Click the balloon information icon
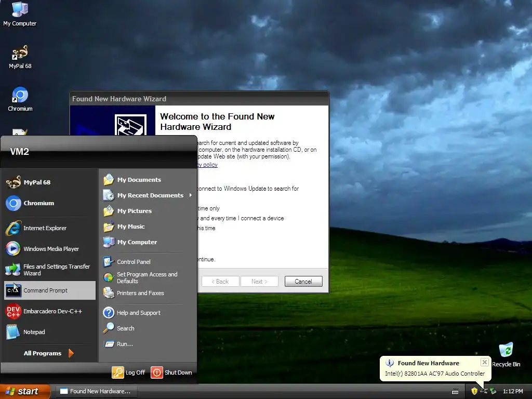 coord(390,363)
